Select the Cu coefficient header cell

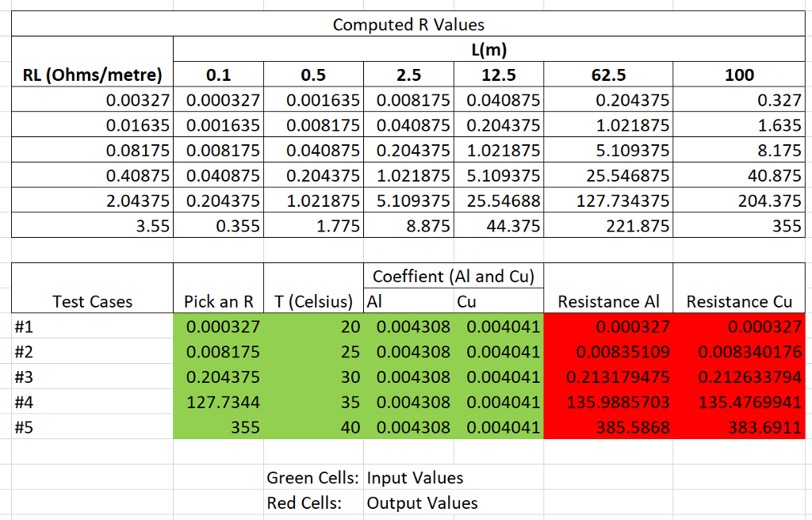(499, 301)
